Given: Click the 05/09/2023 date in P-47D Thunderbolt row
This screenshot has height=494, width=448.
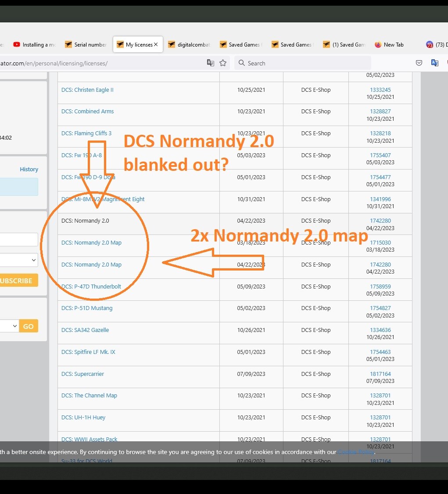Looking at the screenshot, I should [251, 286].
